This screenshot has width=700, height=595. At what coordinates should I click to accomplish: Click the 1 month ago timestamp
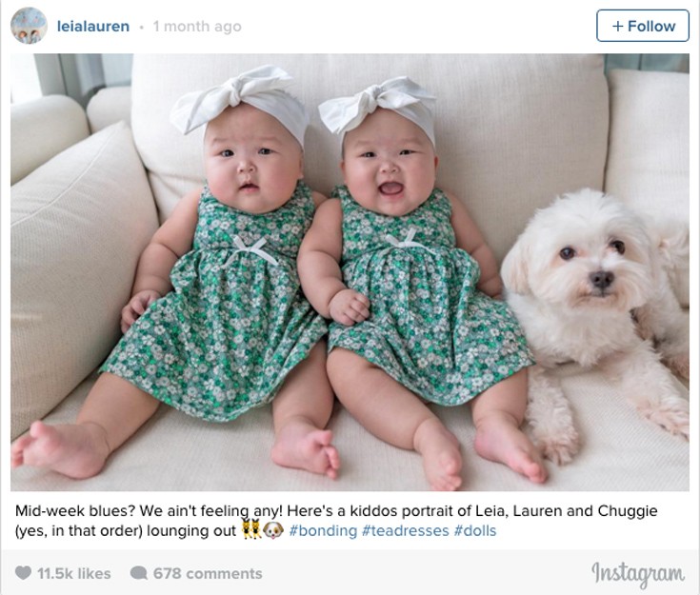197,27
